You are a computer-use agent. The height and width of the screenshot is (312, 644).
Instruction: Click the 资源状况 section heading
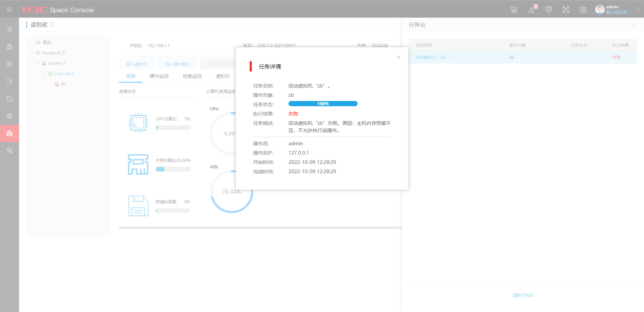tap(127, 92)
